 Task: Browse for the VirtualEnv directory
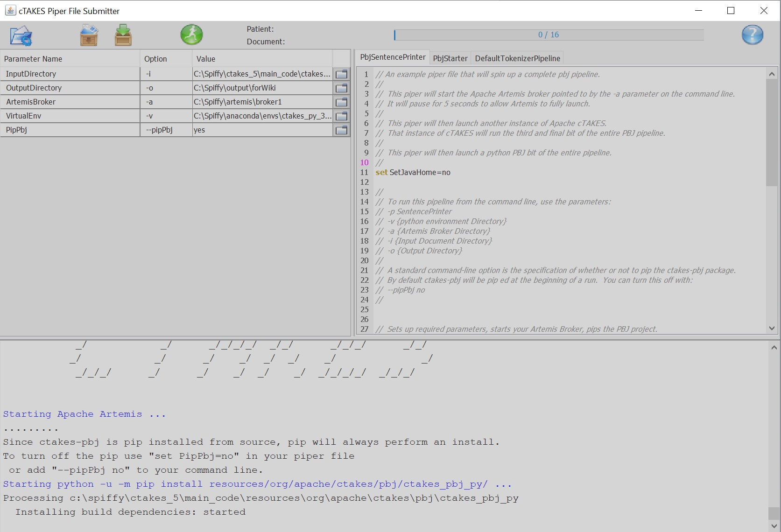pos(342,116)
